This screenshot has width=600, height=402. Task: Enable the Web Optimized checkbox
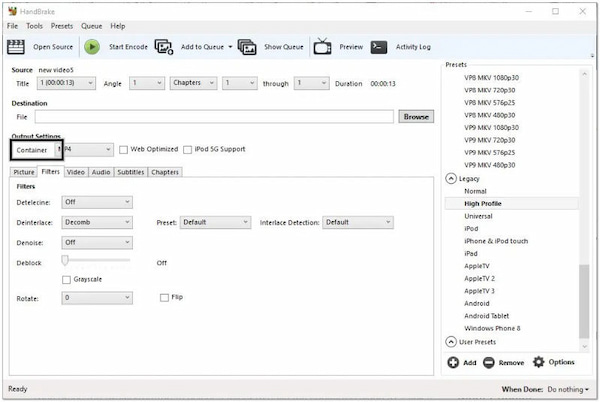[123, 150]
